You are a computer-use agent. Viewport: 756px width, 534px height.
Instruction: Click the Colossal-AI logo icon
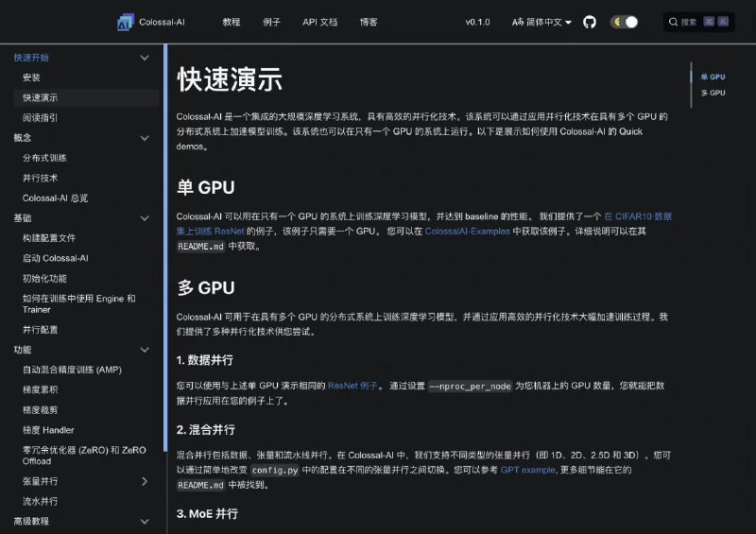(125, 22)
